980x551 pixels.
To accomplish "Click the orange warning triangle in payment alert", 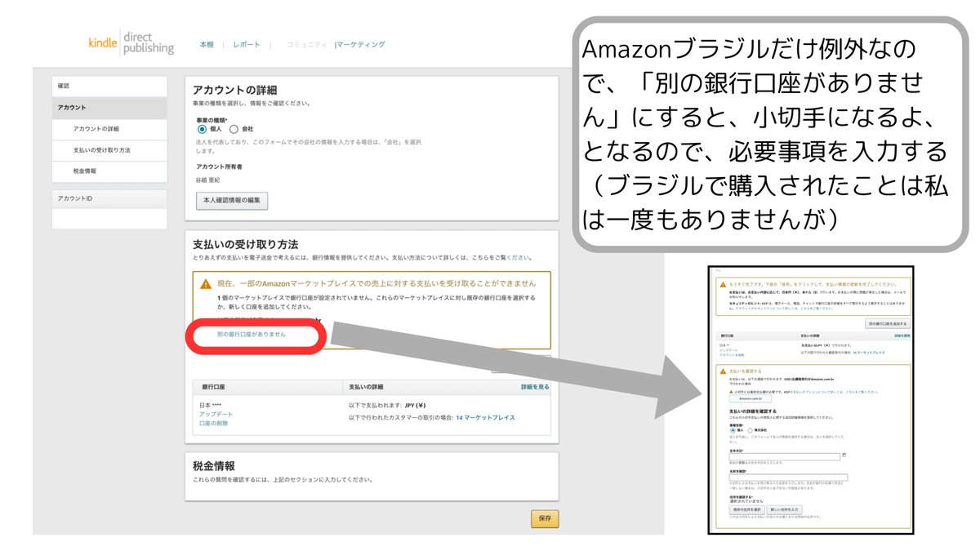I will coord(207,283).
